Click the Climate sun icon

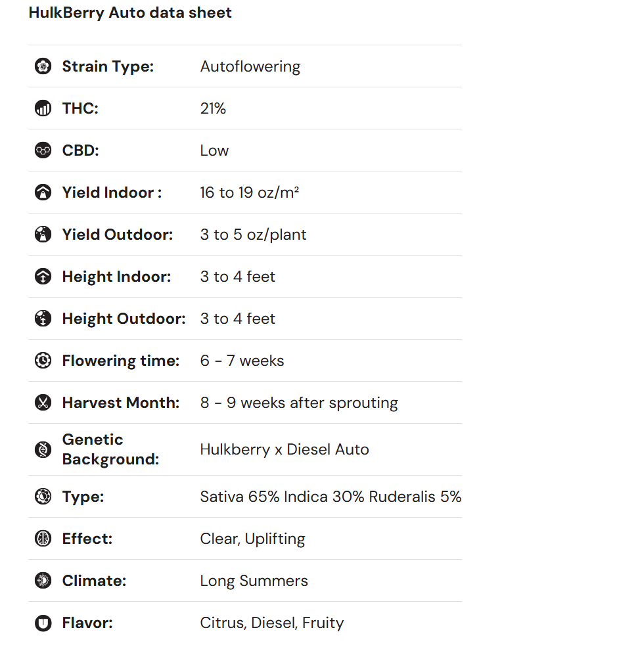tap(43, 581)
